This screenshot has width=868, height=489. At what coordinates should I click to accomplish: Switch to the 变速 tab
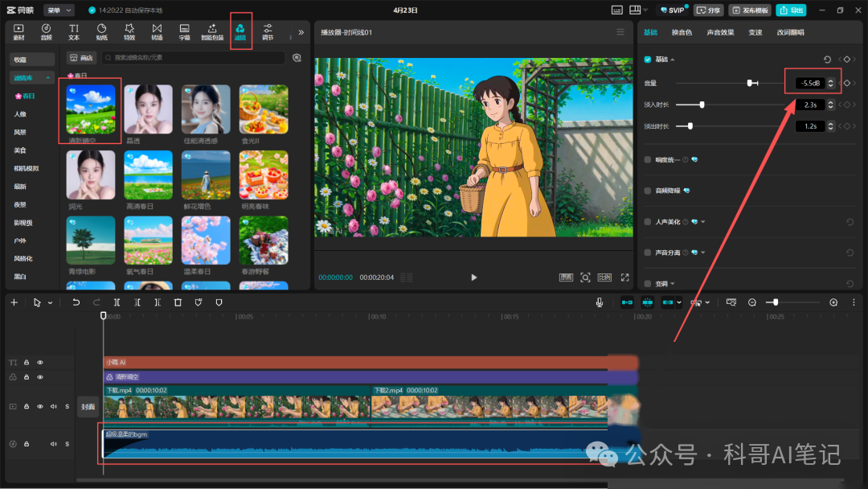[x=755, y=32]
